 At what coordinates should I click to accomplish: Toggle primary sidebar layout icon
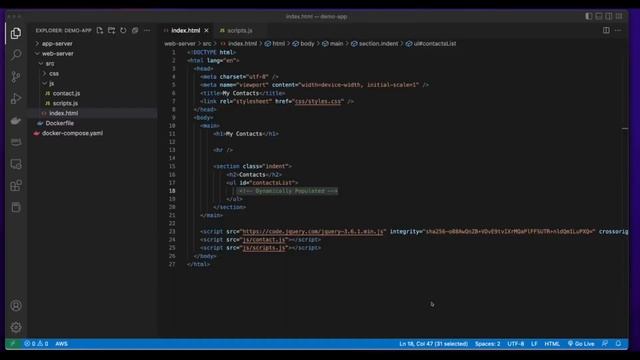point(589,16)
